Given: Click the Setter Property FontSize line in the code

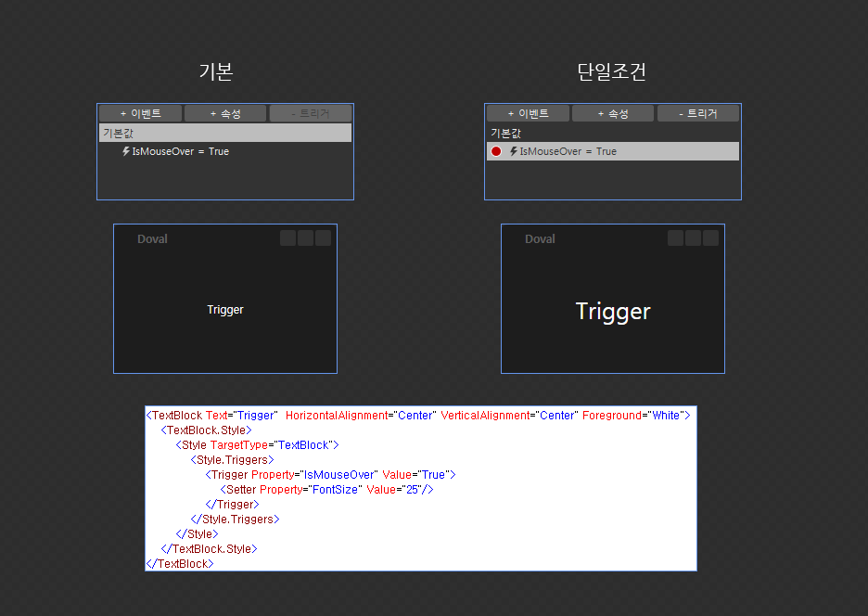Looking at the screenshot, I should (x=326, y=490).
